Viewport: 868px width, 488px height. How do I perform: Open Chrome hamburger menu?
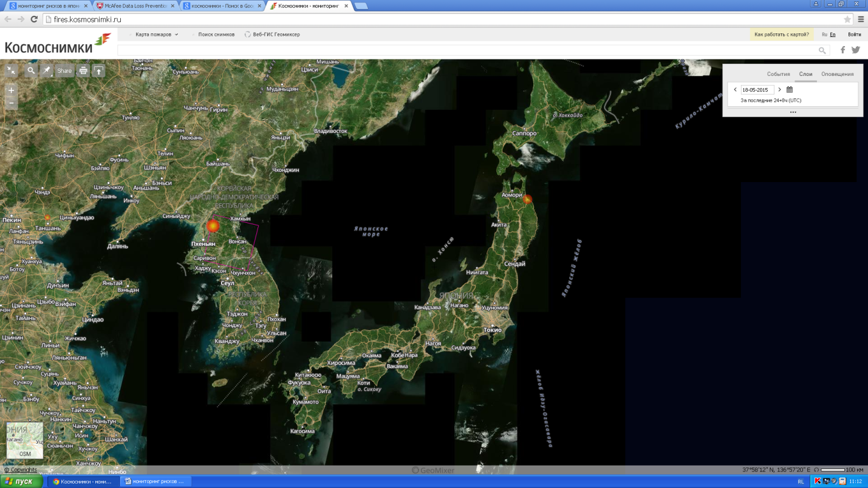[x=861, y=19]
